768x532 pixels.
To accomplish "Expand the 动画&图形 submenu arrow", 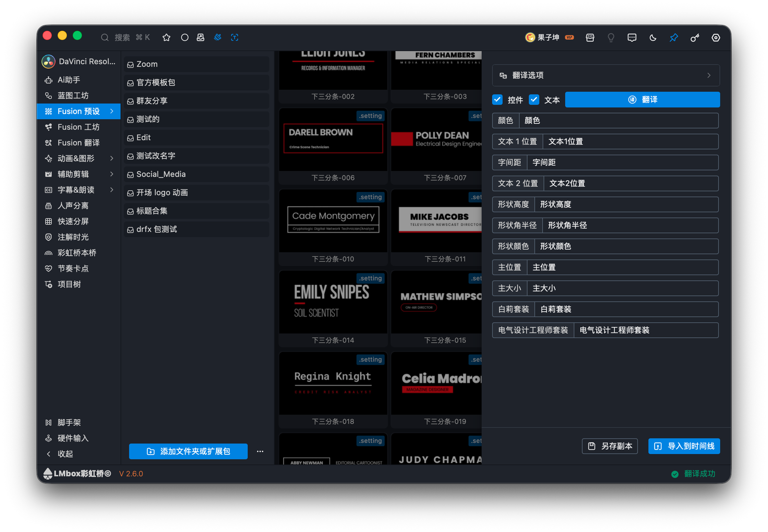I will (112, 158).
